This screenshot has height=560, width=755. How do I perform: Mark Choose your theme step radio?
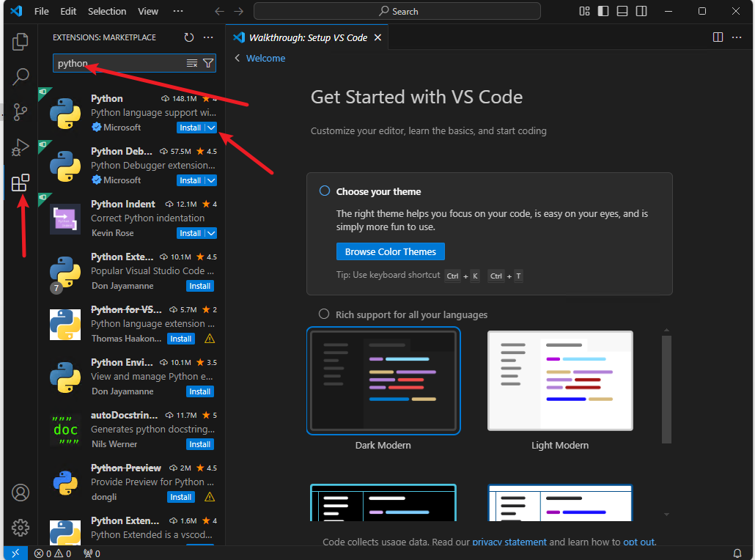click(x=325, y=191)
